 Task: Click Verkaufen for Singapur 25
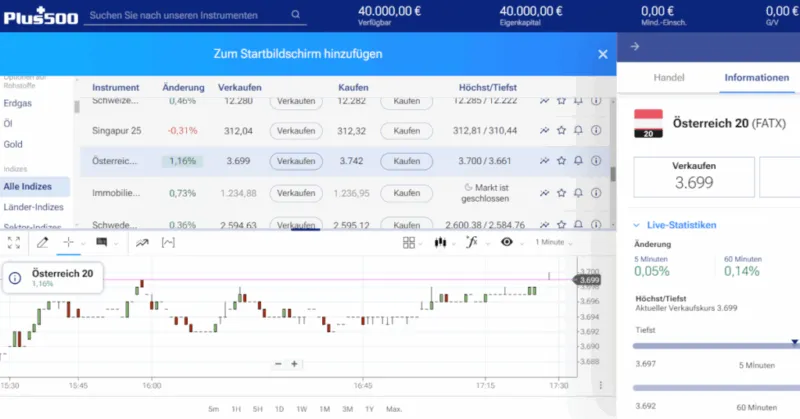tap(296, 131)
